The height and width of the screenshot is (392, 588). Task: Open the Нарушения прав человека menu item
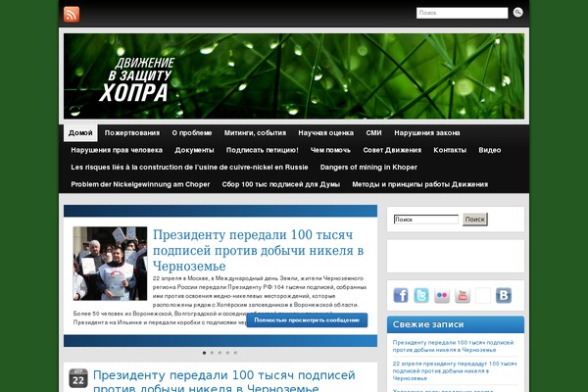117,150
